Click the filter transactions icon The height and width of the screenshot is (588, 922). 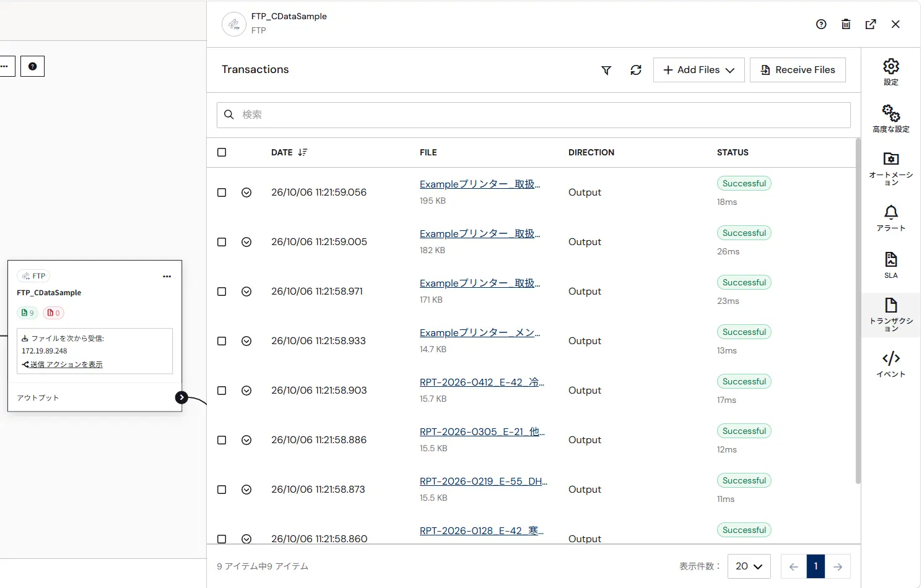pos(606,71)
